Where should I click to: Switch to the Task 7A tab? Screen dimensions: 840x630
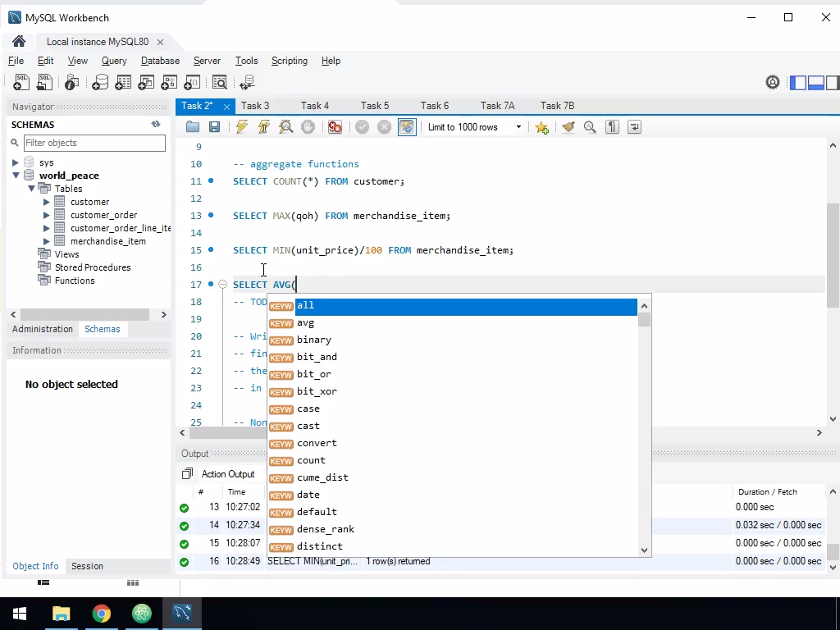(497, 106)
